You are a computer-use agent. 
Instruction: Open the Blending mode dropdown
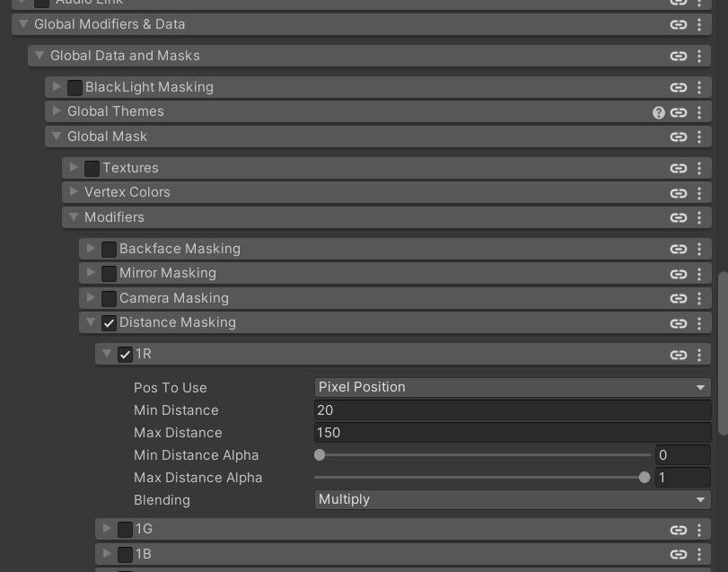[x=512, y=499]
